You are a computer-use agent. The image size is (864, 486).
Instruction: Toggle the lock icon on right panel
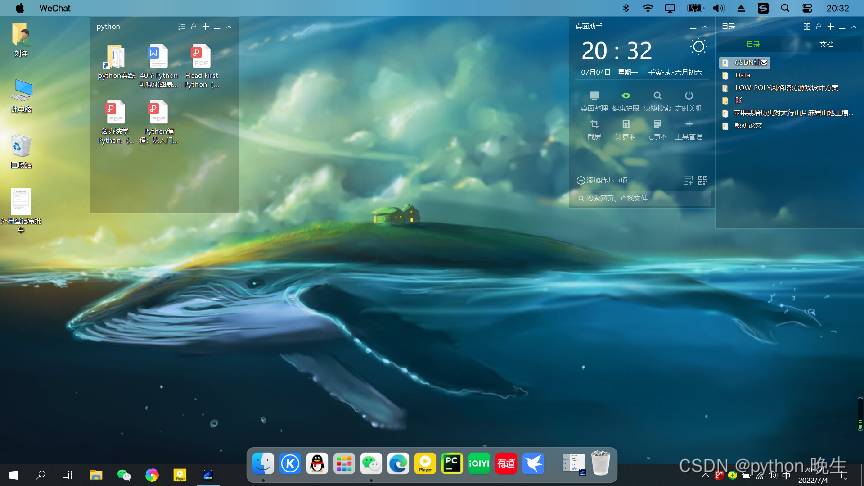point(818,26)
